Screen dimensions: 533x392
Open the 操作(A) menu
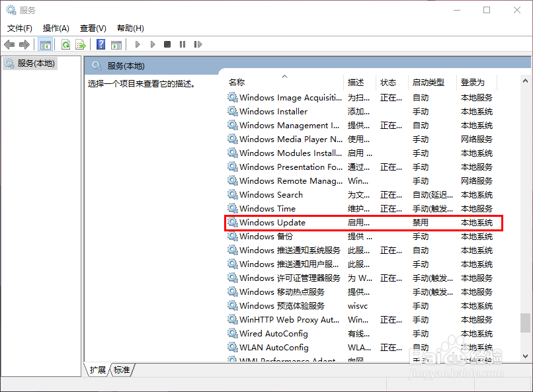[x=56, y=28]
